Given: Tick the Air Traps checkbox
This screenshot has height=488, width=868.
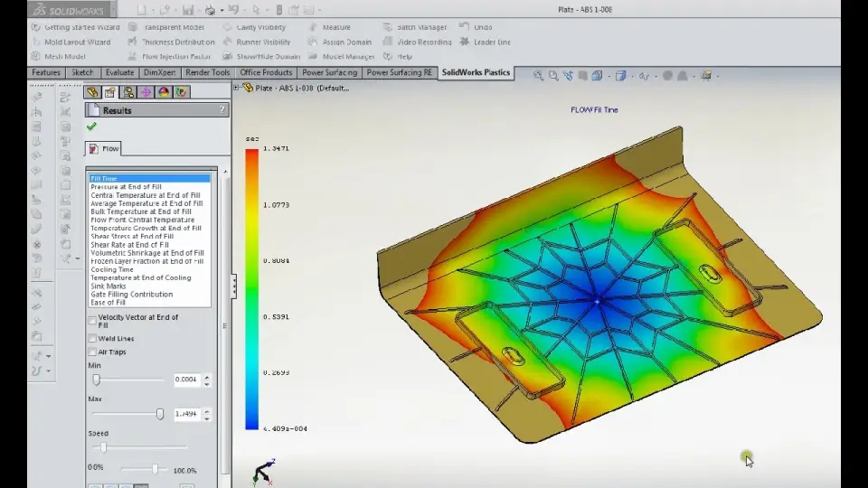Looking at the screenshot, I should (x=92, y=352).
